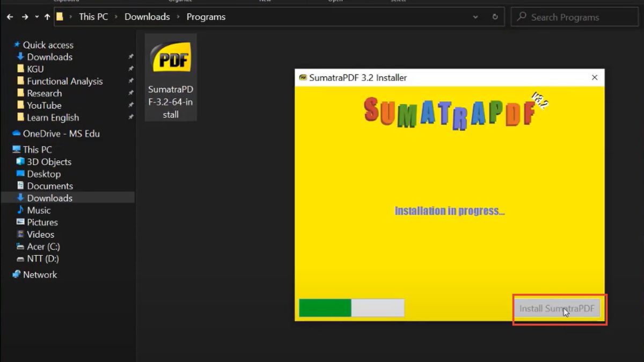The height and width of the screenshot is (362, 644).
Task: Focus the Search Programs field
Action: 575,17
